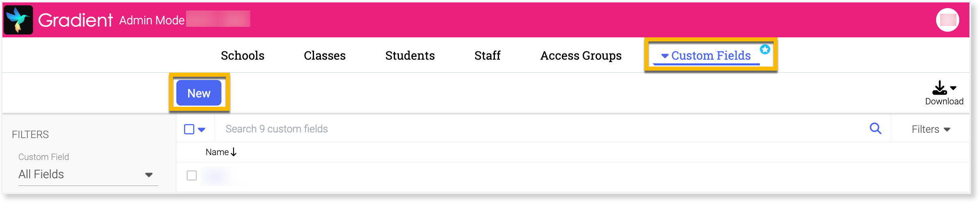This screenshot has height=203, width=980.
Task: Select the Access Groups tab
Action: point(581,56)
